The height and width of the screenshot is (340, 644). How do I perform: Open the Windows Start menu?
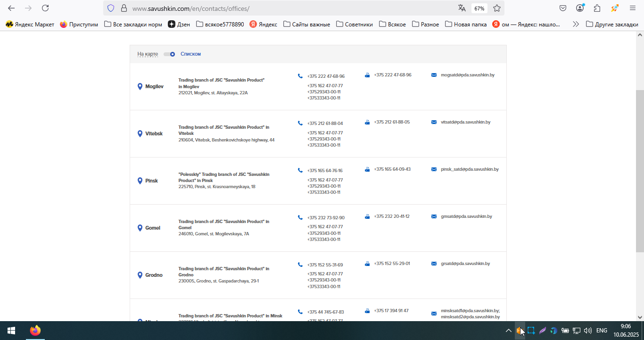click(11, 331)
